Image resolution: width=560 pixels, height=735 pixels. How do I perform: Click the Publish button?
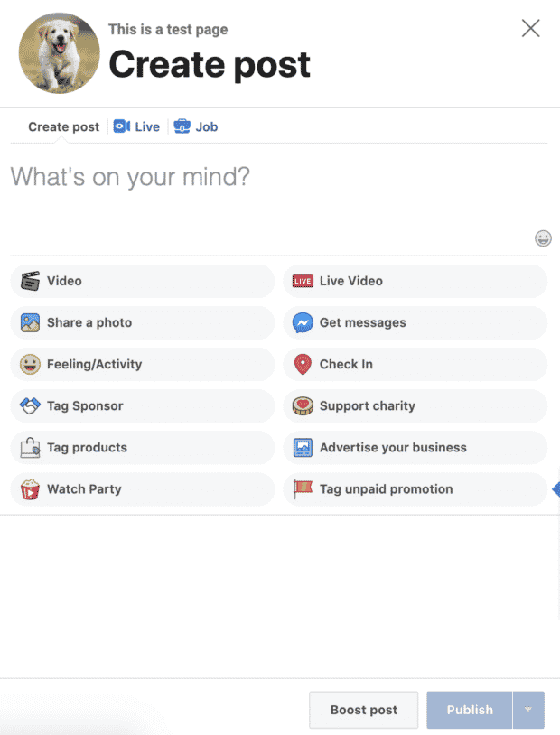coord(470,710)
